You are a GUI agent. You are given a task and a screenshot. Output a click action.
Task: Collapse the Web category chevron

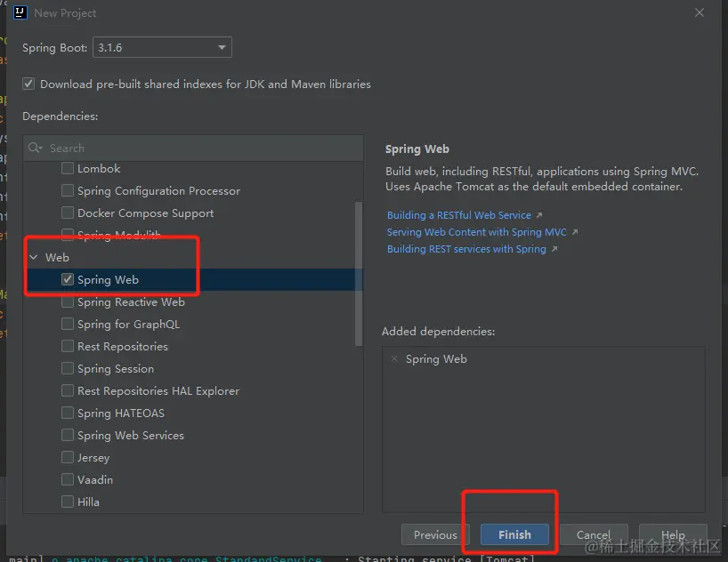[x=34, y=257]
